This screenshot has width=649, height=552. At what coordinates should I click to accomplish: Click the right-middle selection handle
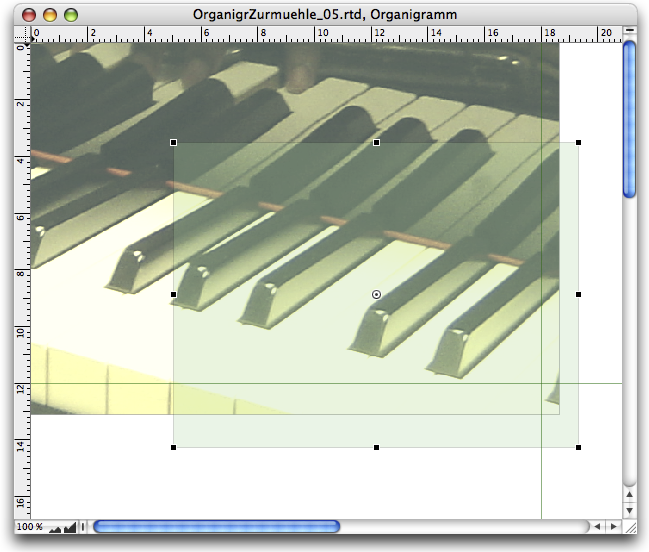point(578,294)
